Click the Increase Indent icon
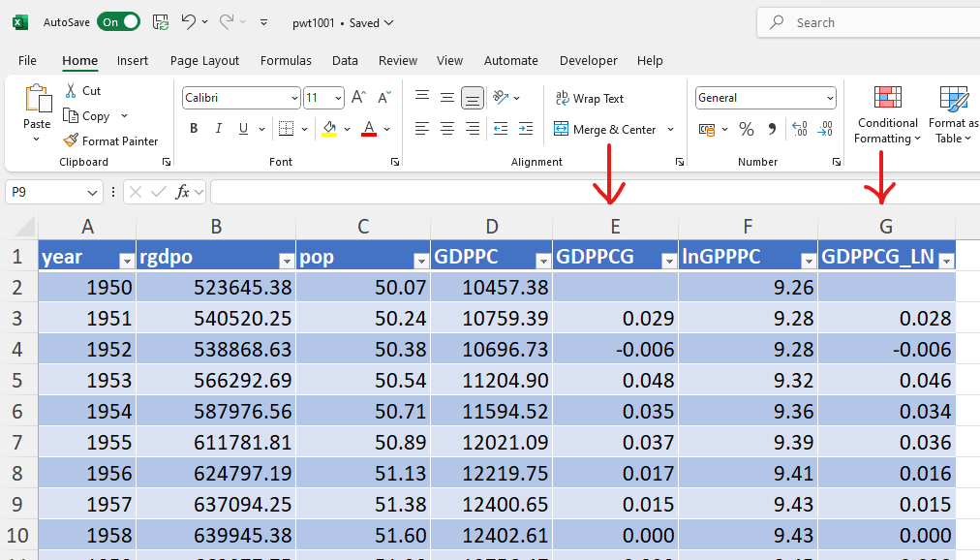This screenshot has height=560, width=980. click(526, 129)
